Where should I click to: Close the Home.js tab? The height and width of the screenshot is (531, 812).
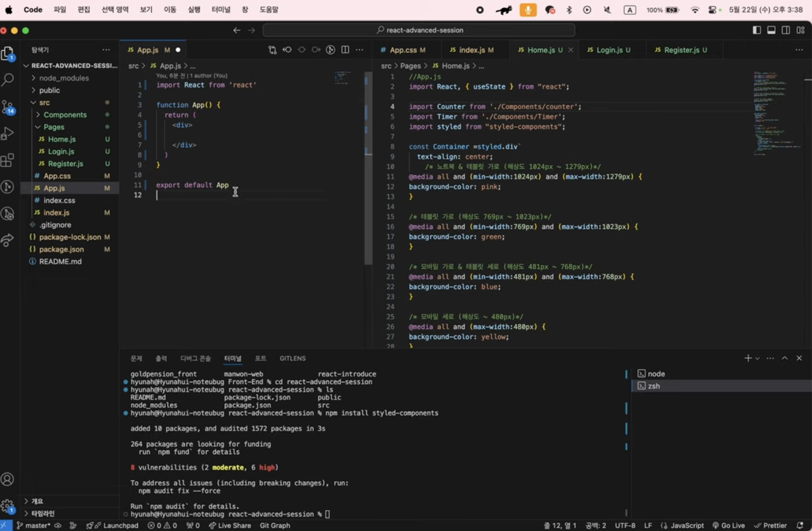(x=571, y=50)
